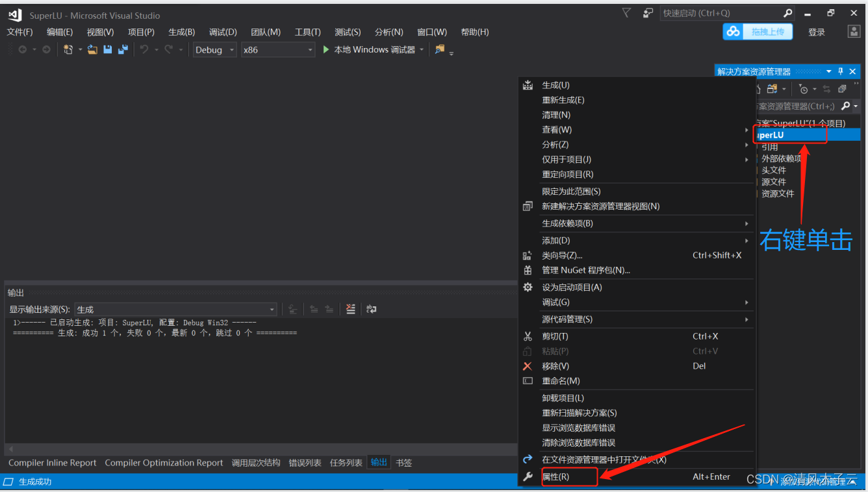868x492 pixels.
Task: Open the debugger target dropdown arrow
Action: [x=422, y=50]
